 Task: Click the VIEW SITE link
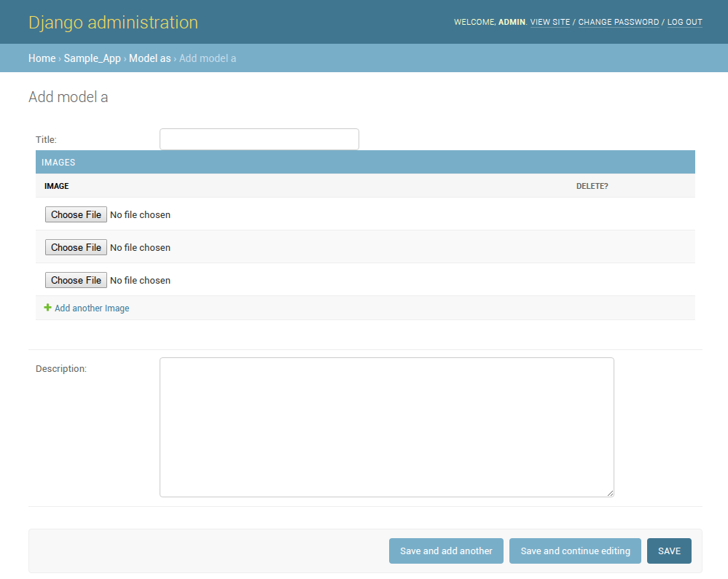point(549,22)
